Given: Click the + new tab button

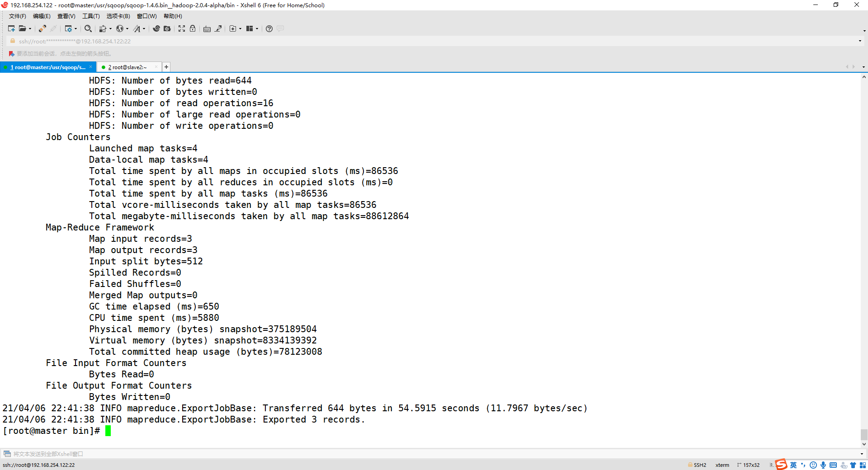Looking at the screenshot, I should 166,67.
